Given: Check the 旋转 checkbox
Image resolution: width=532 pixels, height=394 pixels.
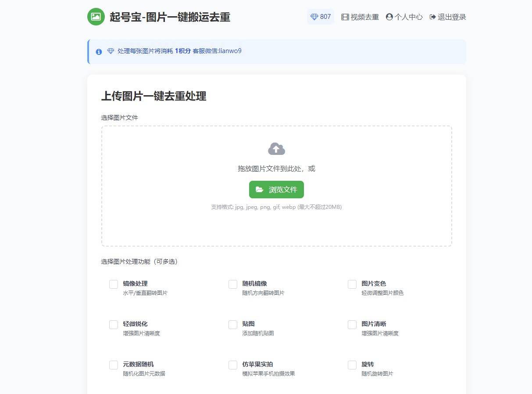Looking at the screenshot, I should (x=352, y=365).
